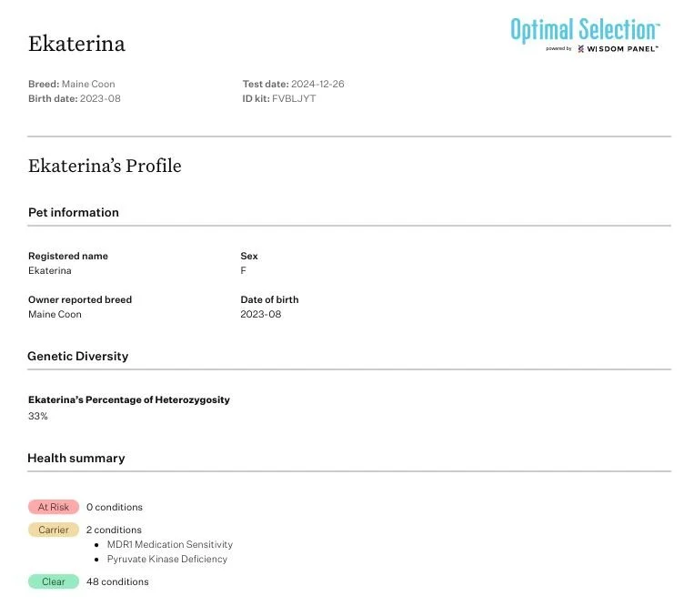Click the red At Risk badge

pyautogui.click(x=53, y=507)
